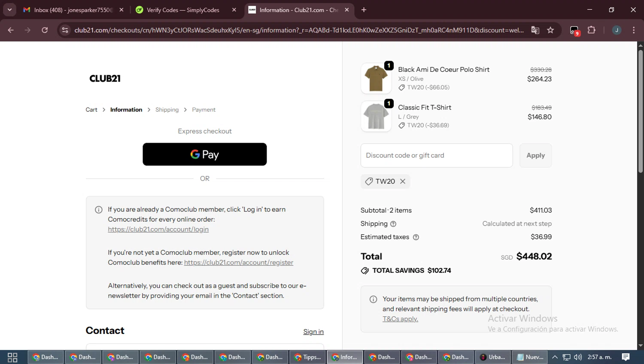
Task: View site information icon in address bar
Action: [65, 30]
